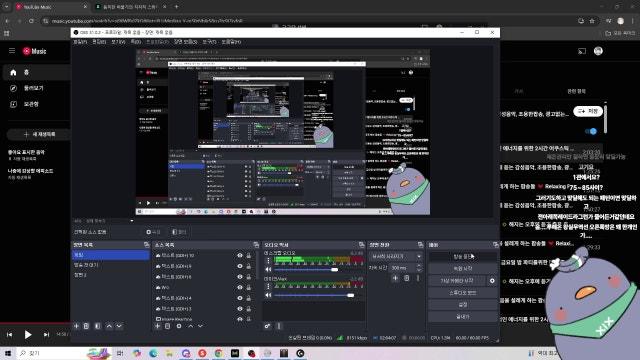This screenshot has height=360, width=640.
Task: Mute the desktop audio speaker icon
Action: click(268, 269)
